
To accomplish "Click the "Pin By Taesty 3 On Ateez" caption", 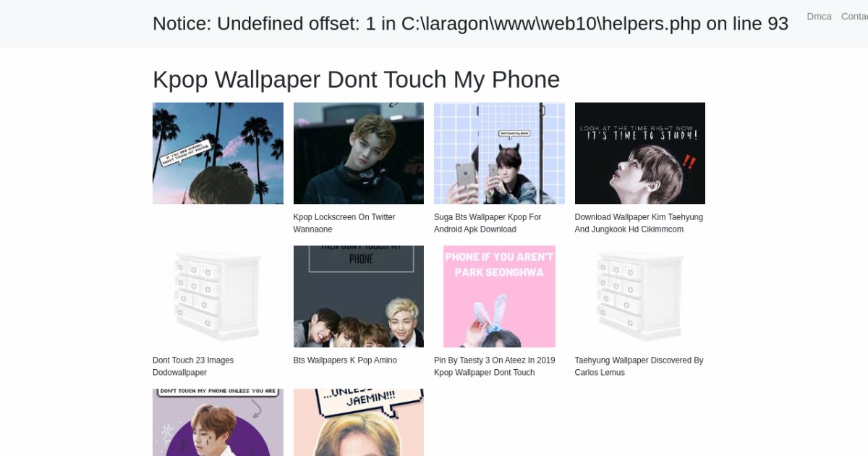I will click(495, 366).
